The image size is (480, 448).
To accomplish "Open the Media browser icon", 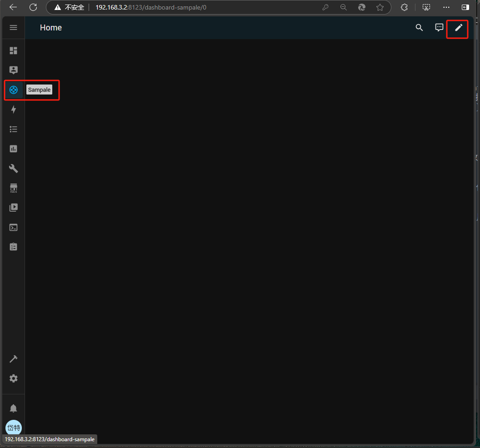I will pos(14,208).
